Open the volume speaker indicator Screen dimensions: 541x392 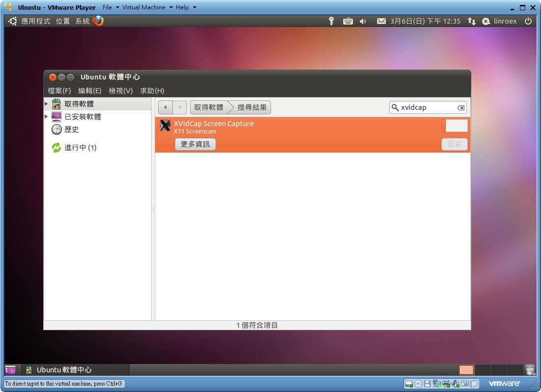point(363,22)
